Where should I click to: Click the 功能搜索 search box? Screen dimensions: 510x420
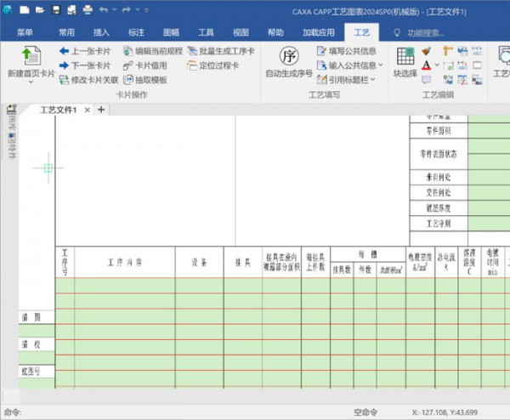426,33
